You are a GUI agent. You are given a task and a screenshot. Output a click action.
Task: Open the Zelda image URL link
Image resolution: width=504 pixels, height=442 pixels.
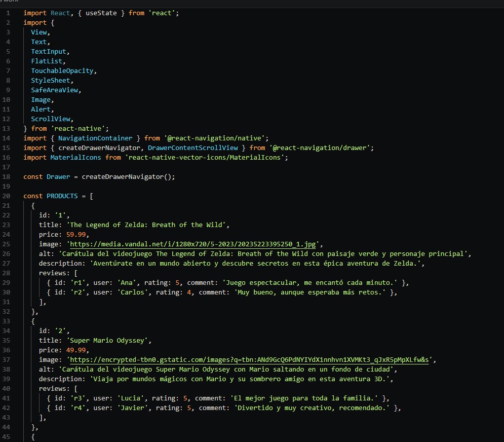pyautogui.click(x=193, y=244)
